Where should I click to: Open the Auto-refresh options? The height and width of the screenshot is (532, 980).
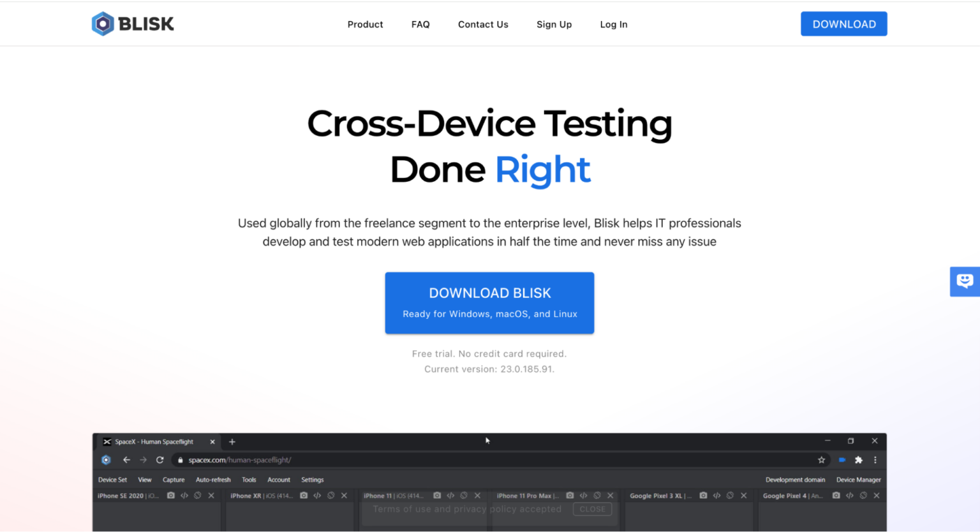213,480
